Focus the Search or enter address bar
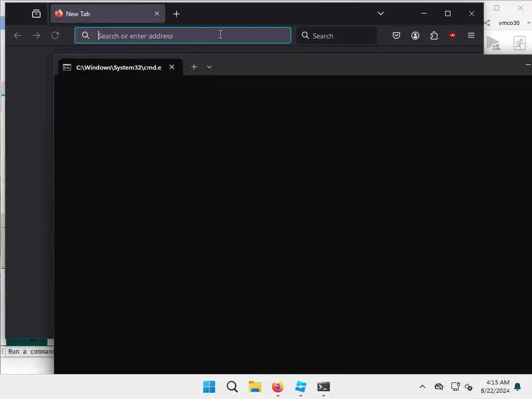 [183, 35]
